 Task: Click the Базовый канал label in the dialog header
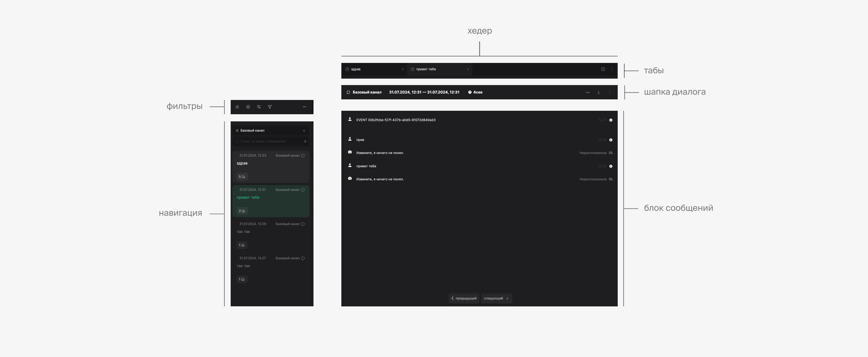(x=367, y=92)
